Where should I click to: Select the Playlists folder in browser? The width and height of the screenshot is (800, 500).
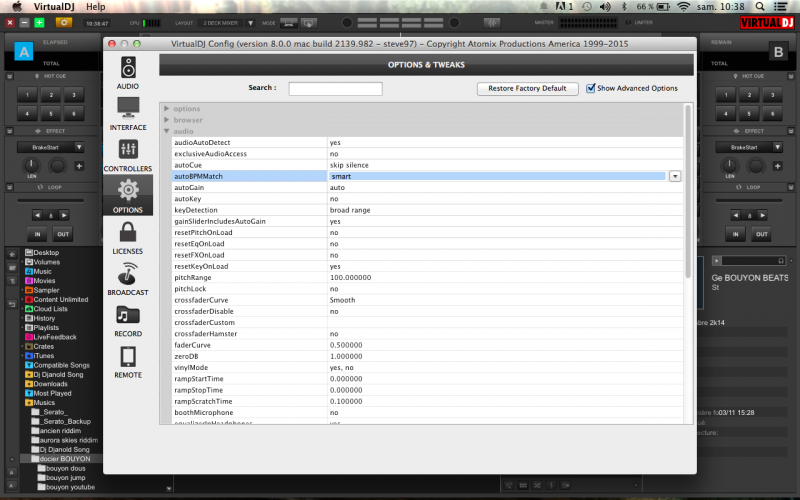(46, 328)
